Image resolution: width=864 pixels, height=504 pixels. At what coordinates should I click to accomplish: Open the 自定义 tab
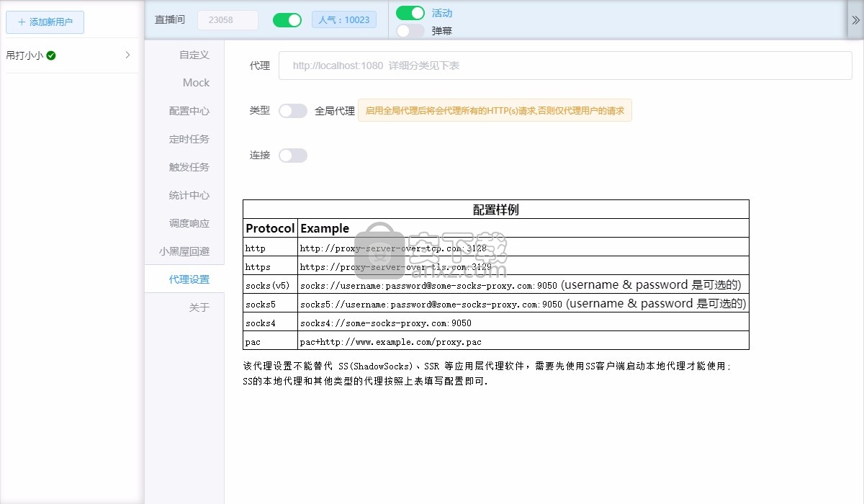coord(184,55)
